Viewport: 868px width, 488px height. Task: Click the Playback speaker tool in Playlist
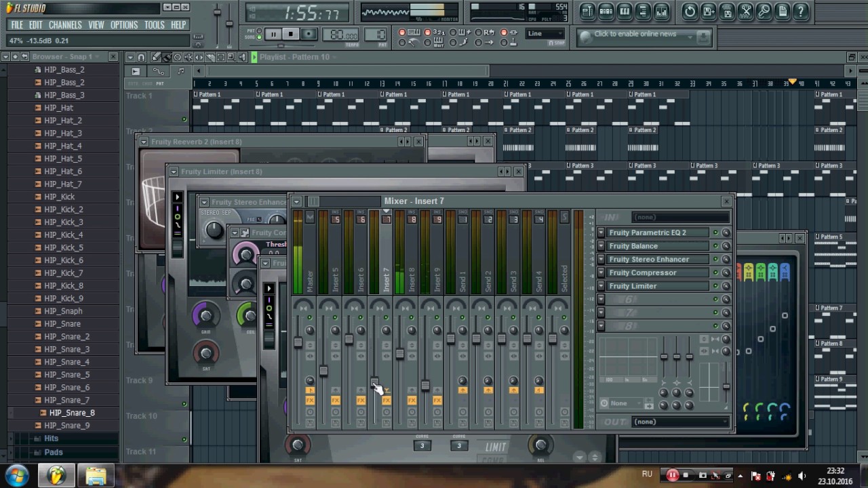click(x=242, y=57)
